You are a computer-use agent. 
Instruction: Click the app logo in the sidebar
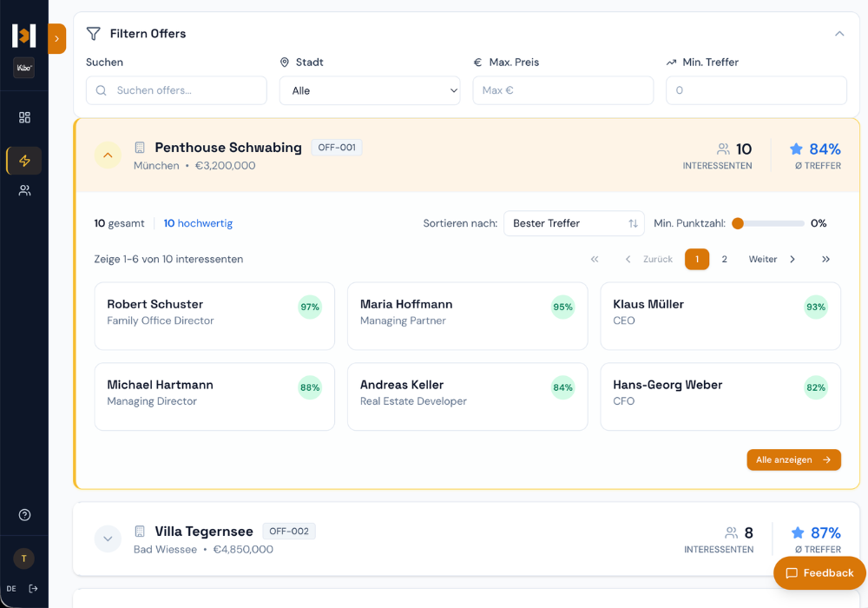click(x=23, y=36)
